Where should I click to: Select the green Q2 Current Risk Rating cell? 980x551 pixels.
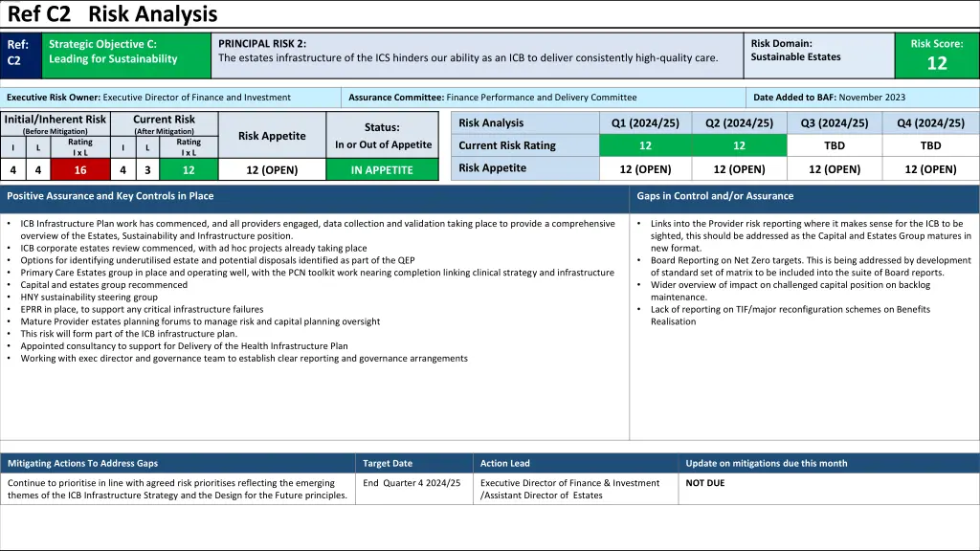click(739, 146)
